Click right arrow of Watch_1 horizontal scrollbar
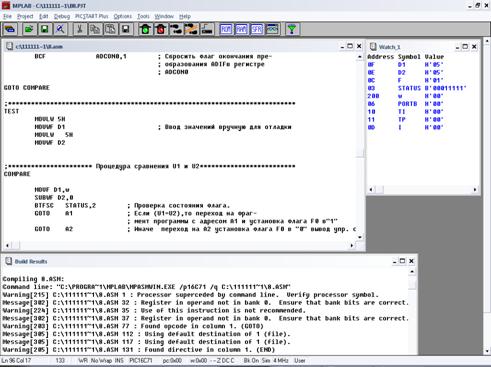Viewport: 491px width, 367px height. point(475,190)
